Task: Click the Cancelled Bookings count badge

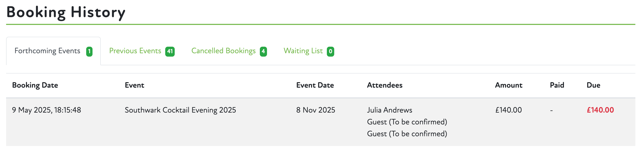Action: coord(263,52)
